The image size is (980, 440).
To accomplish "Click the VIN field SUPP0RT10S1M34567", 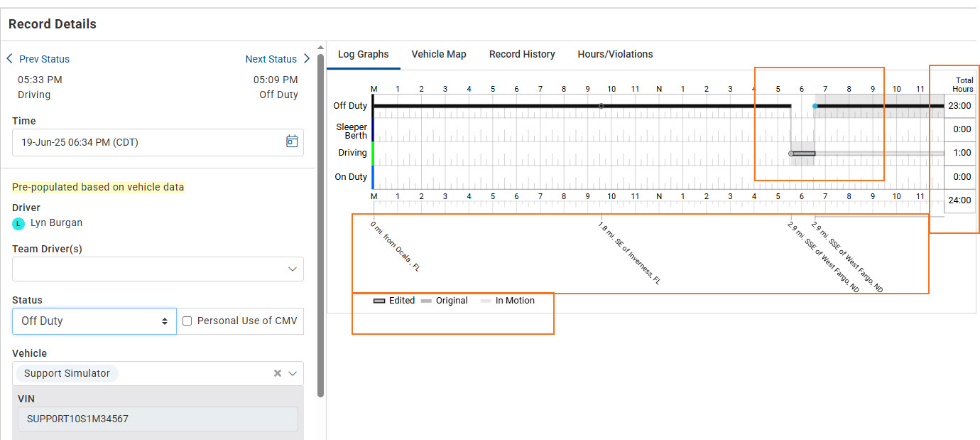I will [158, 419].
